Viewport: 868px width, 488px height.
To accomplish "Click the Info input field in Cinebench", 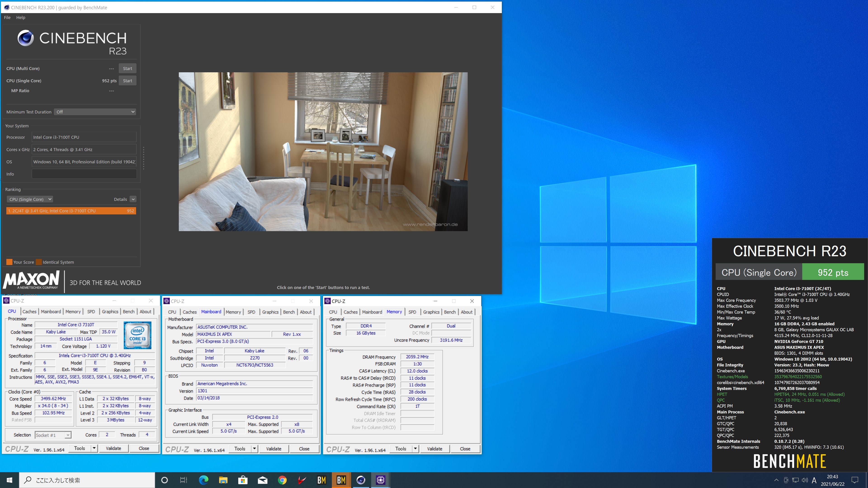I will [84, 174].
